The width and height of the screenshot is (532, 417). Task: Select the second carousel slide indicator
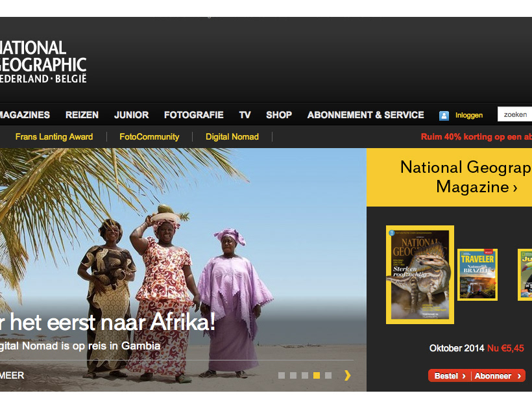click(293, 375)
